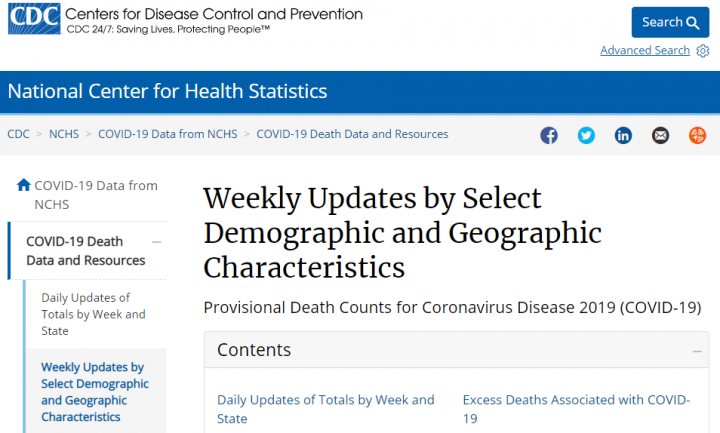This screenshot has width=720, height=433.
Task: Open the Advanced Search link
Action: pyautogui.click(x=644, y=51)
